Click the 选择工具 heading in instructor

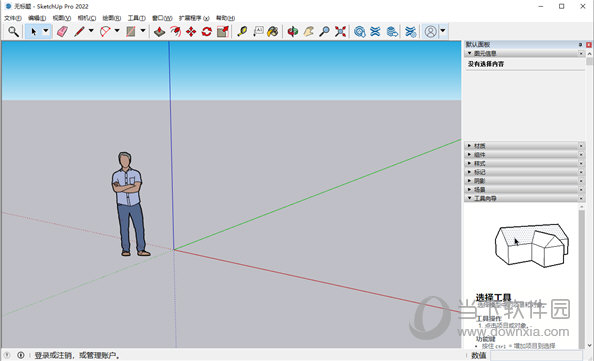(494, 297)
